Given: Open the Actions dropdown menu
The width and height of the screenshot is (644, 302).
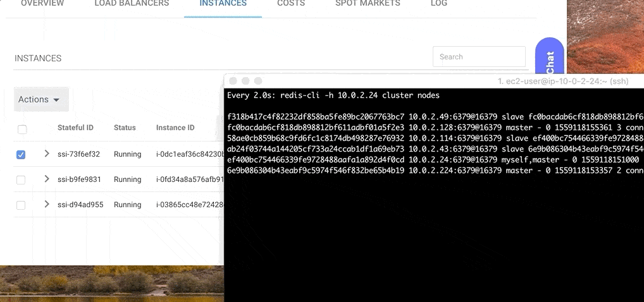Looking at the screenshot, I should pos(39,99).
